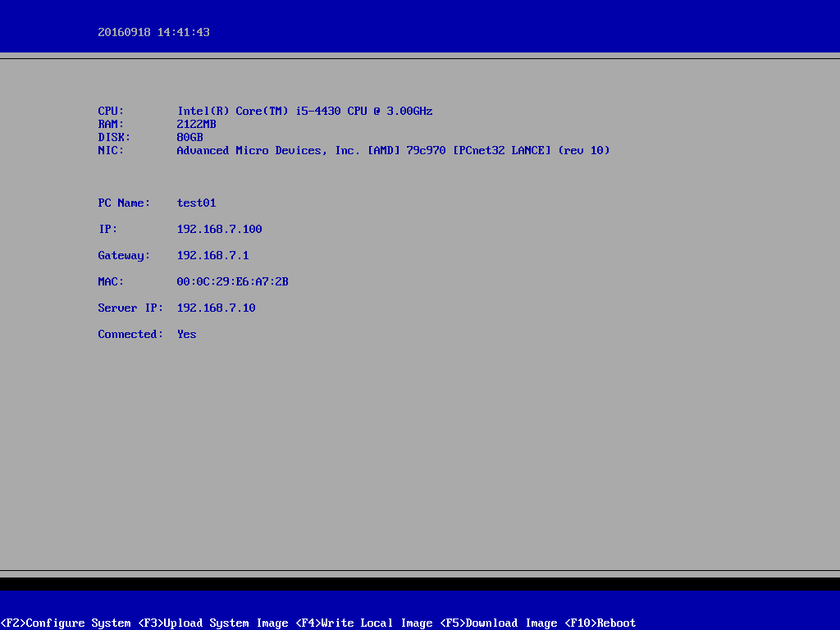Click the Connected: label
Image resolution: width=840 pixels, height=630 pixels.
click(130, 335)
